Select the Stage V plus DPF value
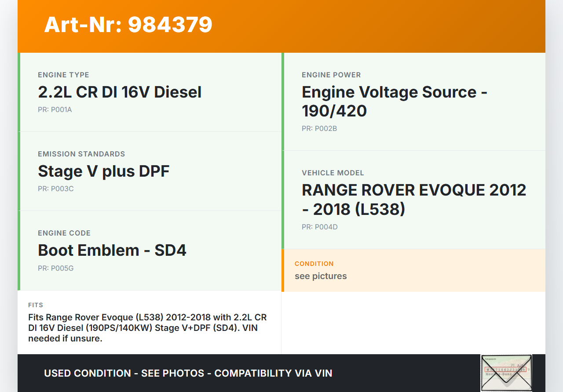The width and height of the screenshot is (563, 392). (x=103, y=171)
